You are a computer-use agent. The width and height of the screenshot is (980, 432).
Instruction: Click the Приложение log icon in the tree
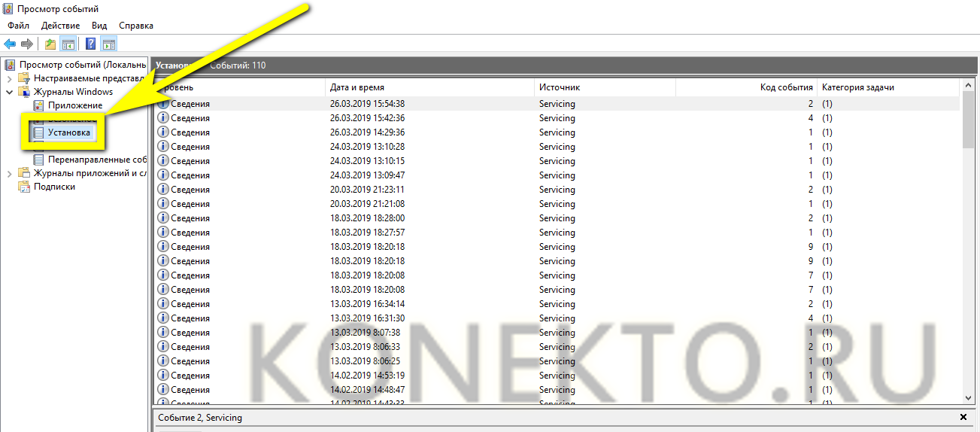tap(39, 105)
